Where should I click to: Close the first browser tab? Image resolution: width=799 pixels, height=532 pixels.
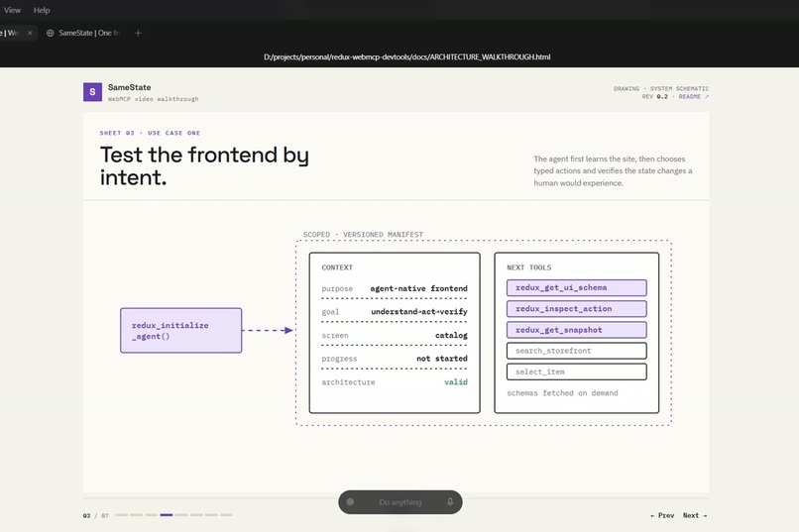(30, 33)
